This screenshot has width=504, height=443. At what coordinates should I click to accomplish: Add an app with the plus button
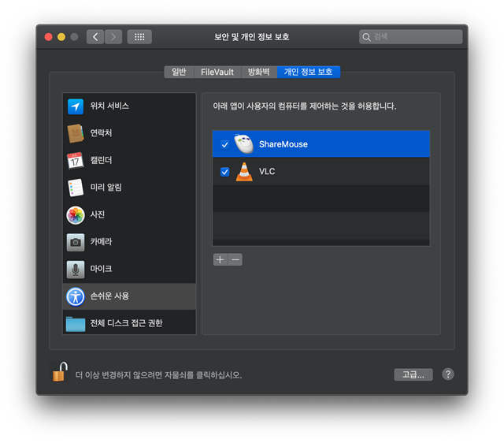[220, 259]
